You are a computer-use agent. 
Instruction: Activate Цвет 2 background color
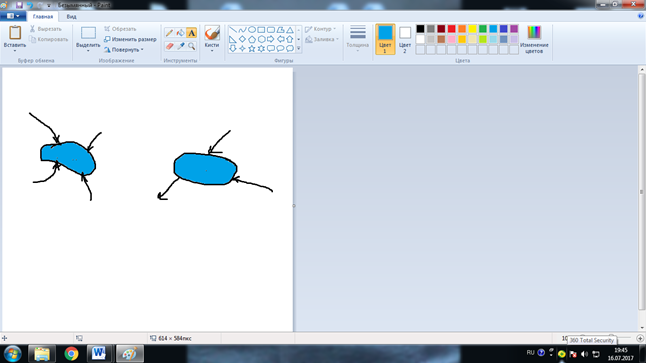pyautogui.click(x=405, y=39)
